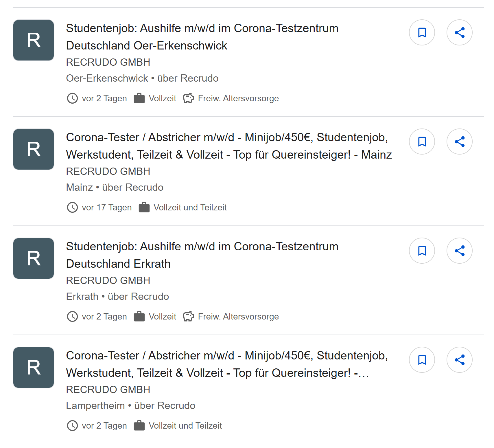
Task: Click RECRUDO GMBH in the Mainz listing
Action: (x=108, y=171)
